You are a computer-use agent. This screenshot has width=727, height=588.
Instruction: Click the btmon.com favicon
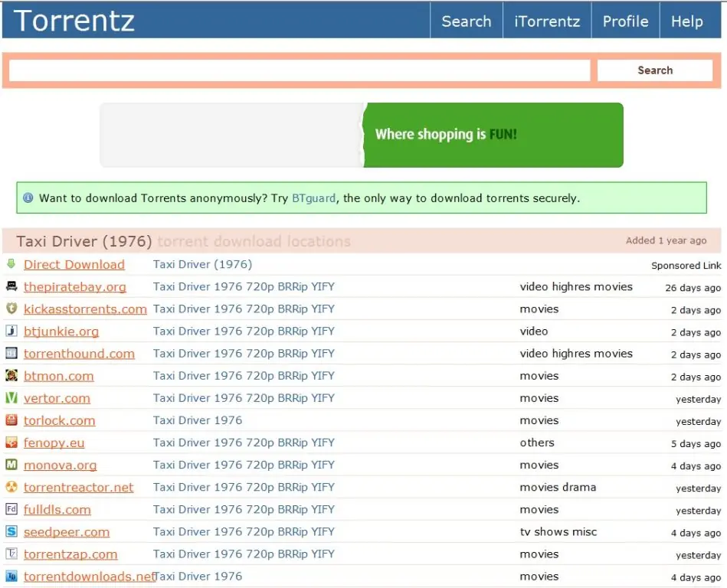11,375
